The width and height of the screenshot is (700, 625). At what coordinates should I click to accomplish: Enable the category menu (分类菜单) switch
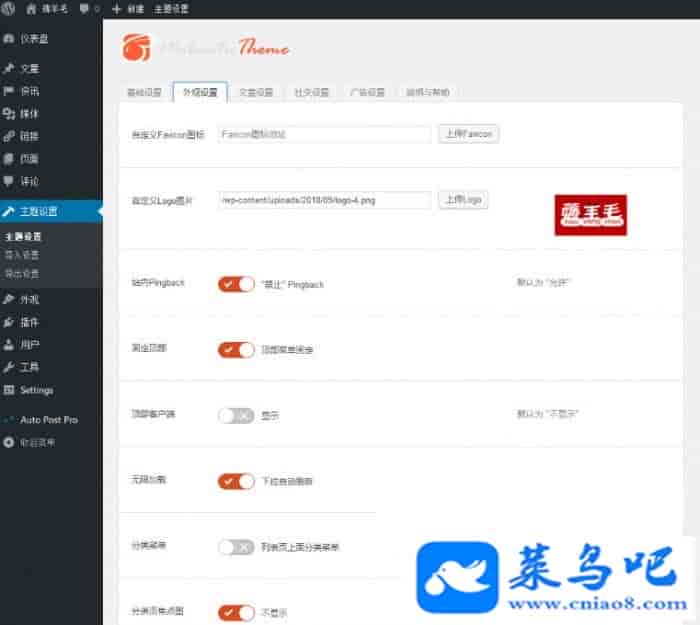[236, 547]
